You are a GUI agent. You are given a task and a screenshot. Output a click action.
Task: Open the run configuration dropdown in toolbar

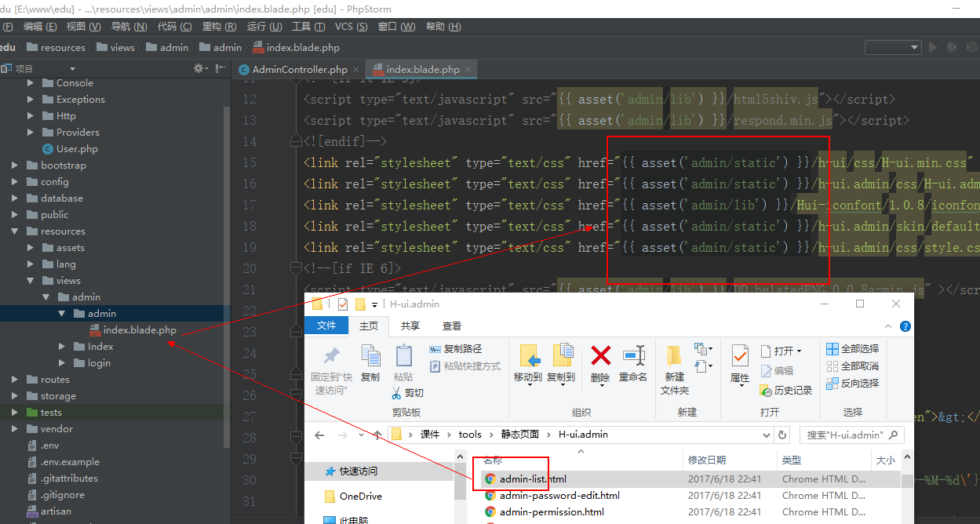tap(892, 48)
